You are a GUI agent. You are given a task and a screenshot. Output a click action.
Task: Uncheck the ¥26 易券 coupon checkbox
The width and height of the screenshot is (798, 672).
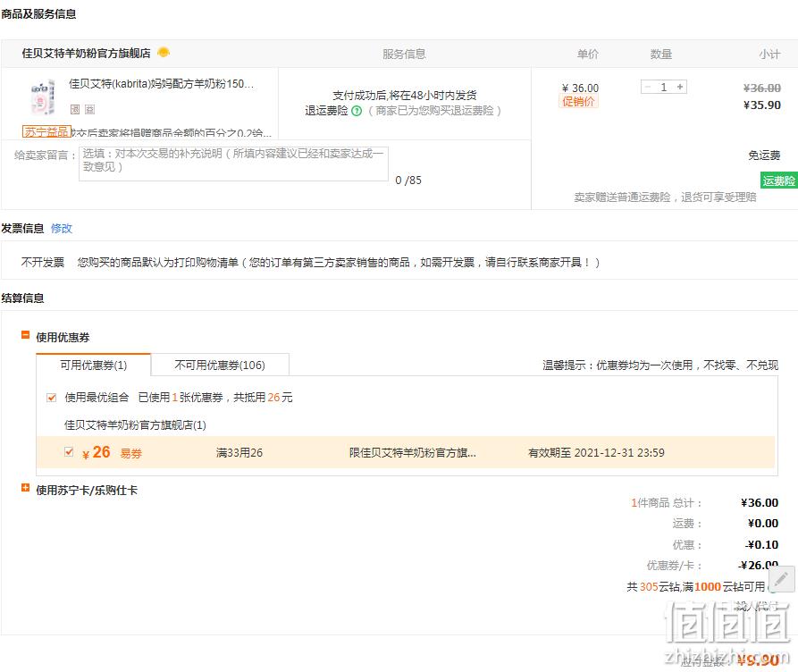click(x=69, y=452)
